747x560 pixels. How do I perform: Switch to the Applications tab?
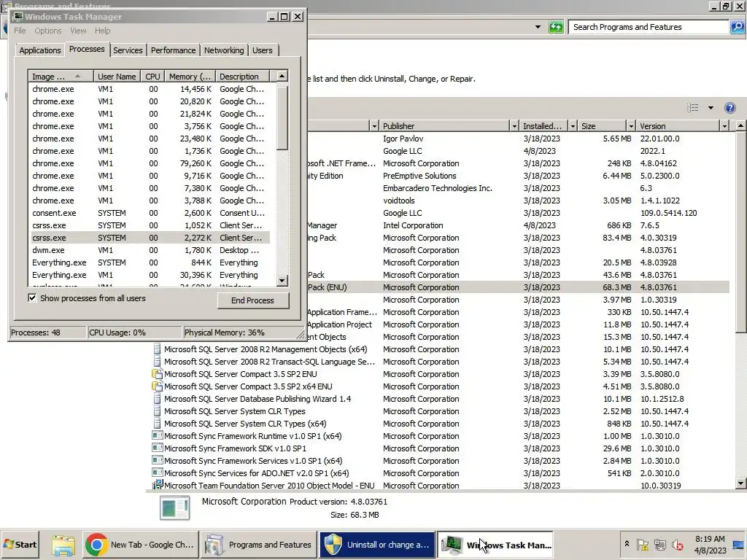[x=40, y=50]
